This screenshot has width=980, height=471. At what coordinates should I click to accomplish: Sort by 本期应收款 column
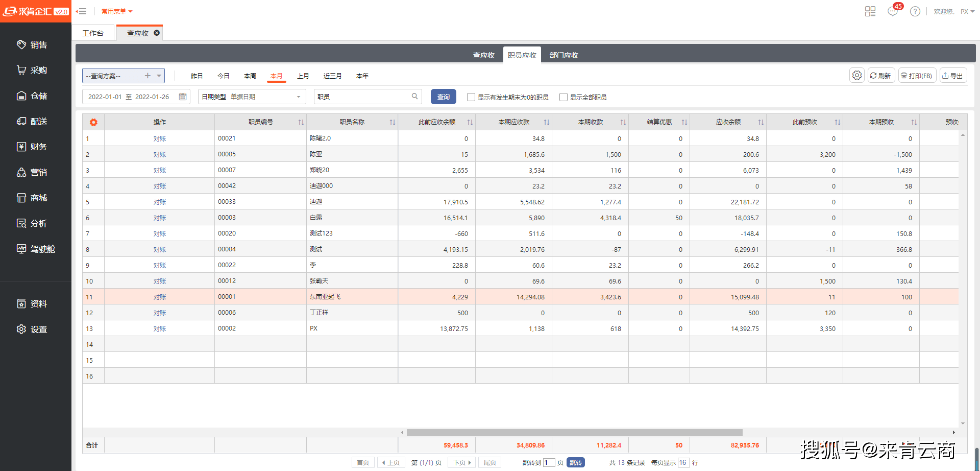click(547, 122)
